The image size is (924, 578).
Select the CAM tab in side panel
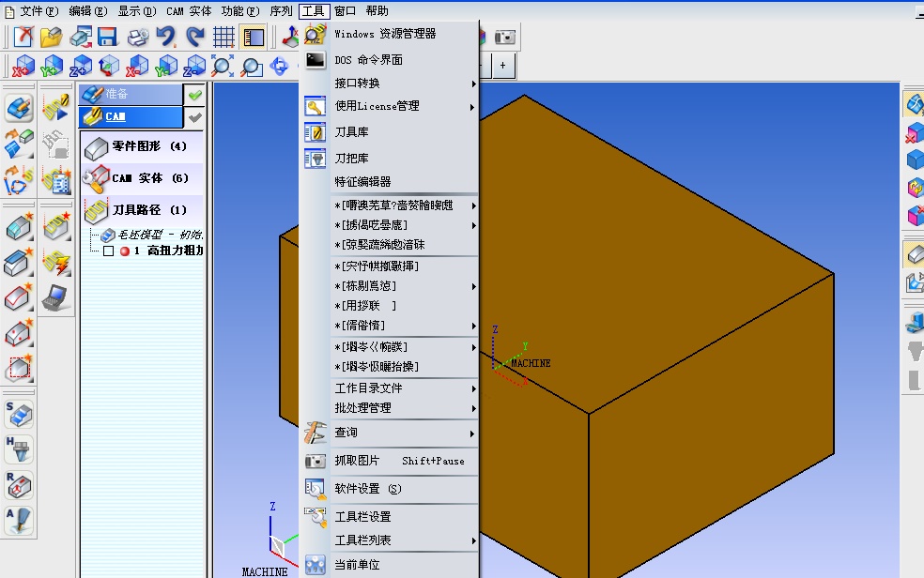131,117
